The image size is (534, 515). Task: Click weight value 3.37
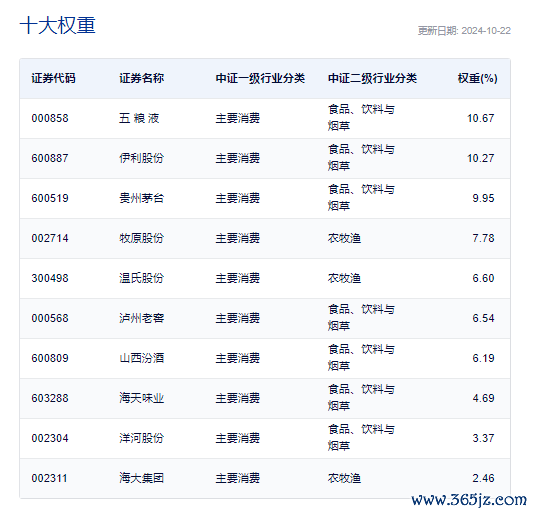click(x=483, y=438)
